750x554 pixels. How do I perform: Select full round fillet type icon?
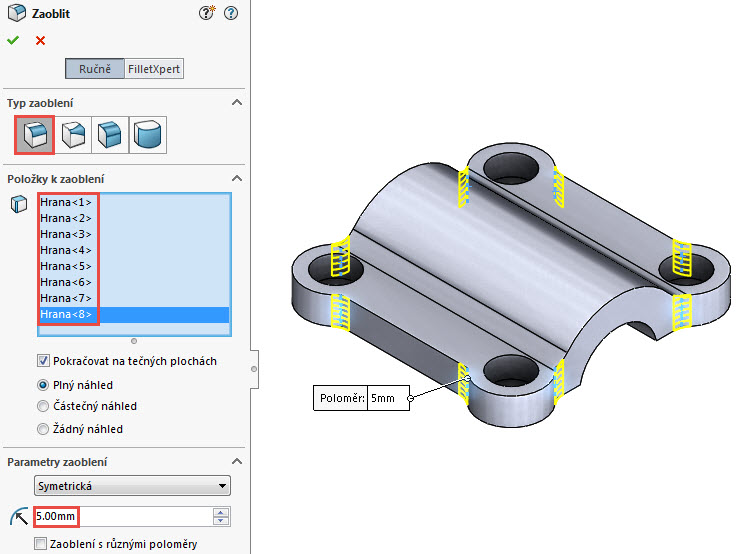pyautogui.click(x=148, y=135)
